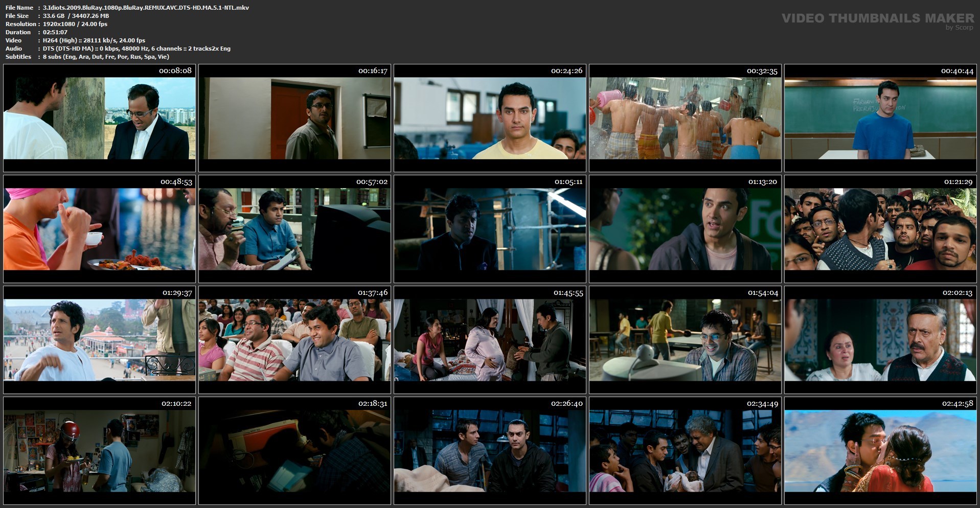This screenshot has height=508, width=980.
Task: Click the subtitles line listing 8 subs
Action: coord(106,57)
